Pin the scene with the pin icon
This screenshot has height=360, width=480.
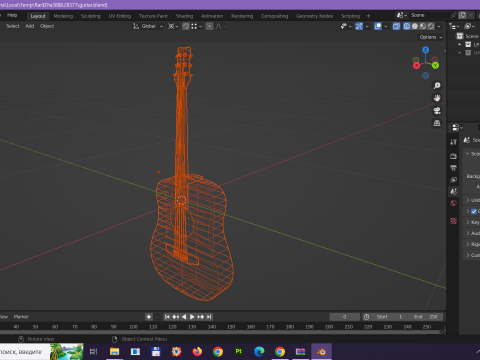point(453,15)
